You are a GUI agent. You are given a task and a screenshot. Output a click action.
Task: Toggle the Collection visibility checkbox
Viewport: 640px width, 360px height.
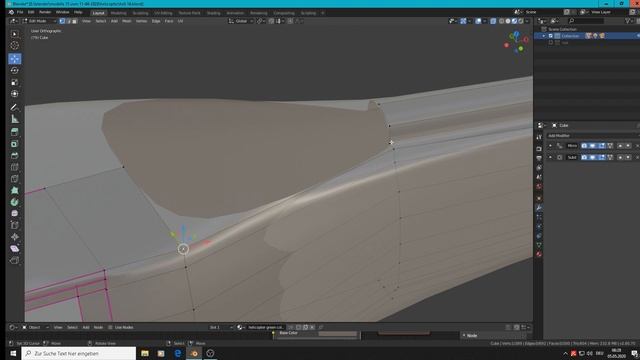click(551, 36)
